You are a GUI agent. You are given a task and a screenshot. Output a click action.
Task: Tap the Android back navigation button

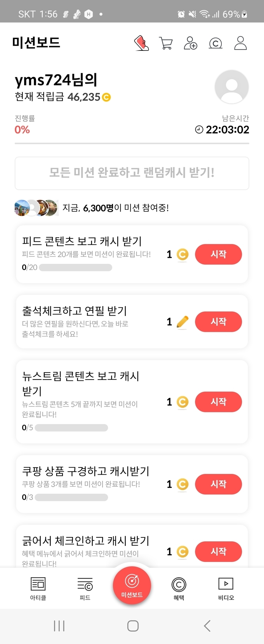[x=207, y=626]
